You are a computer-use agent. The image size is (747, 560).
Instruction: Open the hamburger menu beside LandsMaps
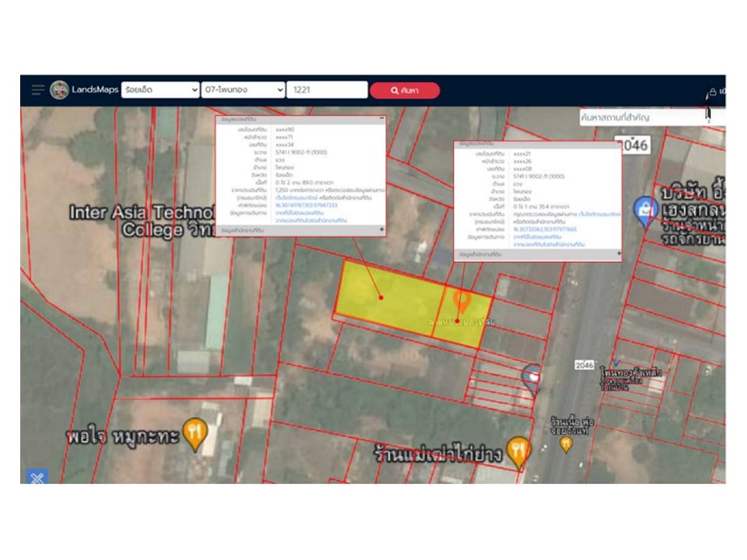pos(38,90)
